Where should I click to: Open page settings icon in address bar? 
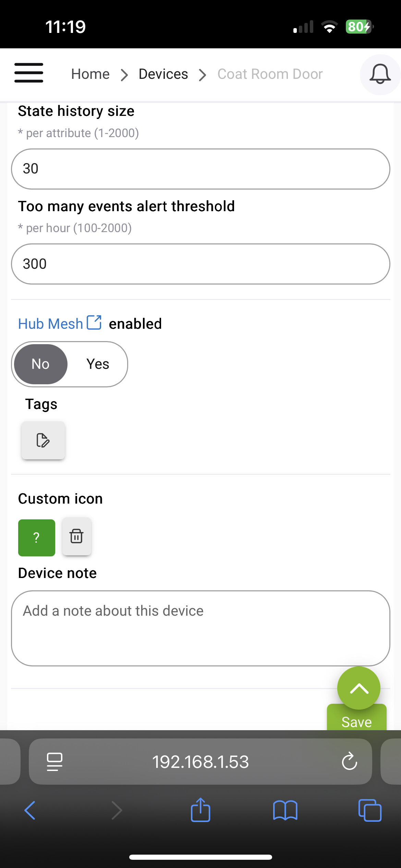click(54, 761)
